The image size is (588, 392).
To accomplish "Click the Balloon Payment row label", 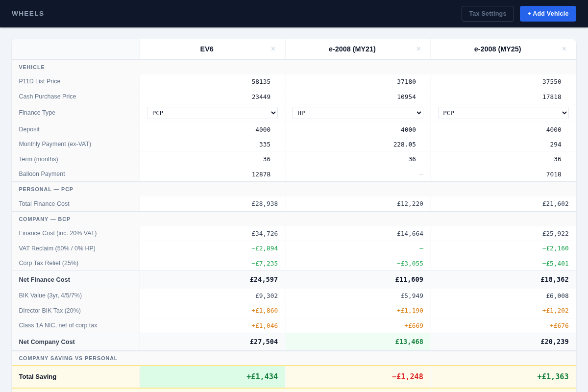I will pyautogui.click(x=42, y=174).
